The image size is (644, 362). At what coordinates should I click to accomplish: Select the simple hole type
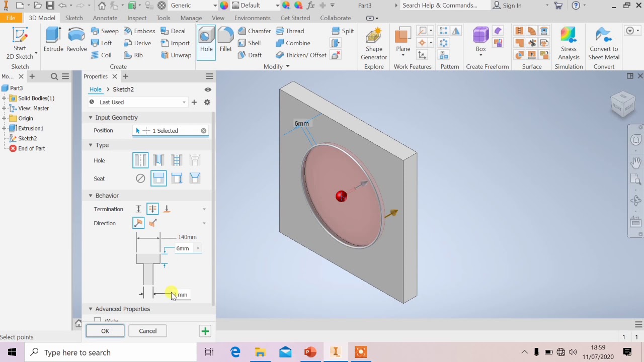click(140, 160)
